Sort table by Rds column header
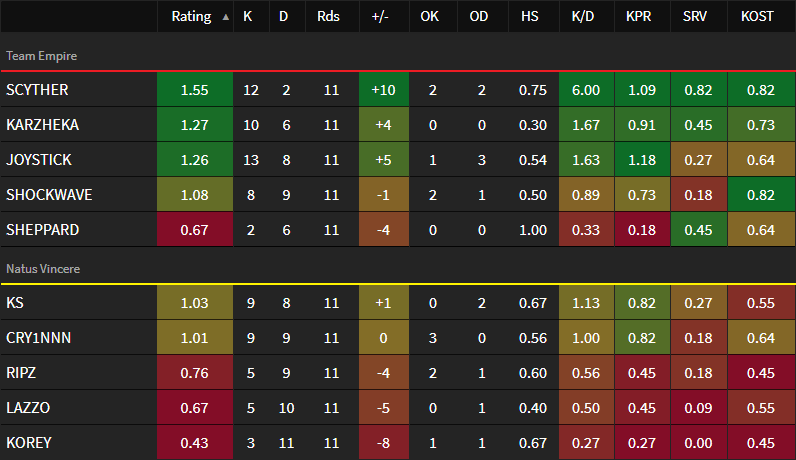 pos(328,17)
